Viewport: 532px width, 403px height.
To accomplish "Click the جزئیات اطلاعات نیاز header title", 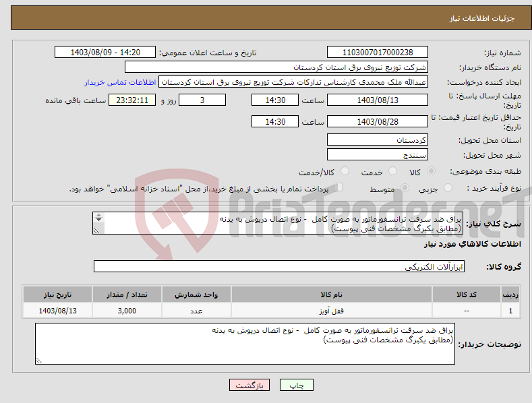I will tap(482, 18).
